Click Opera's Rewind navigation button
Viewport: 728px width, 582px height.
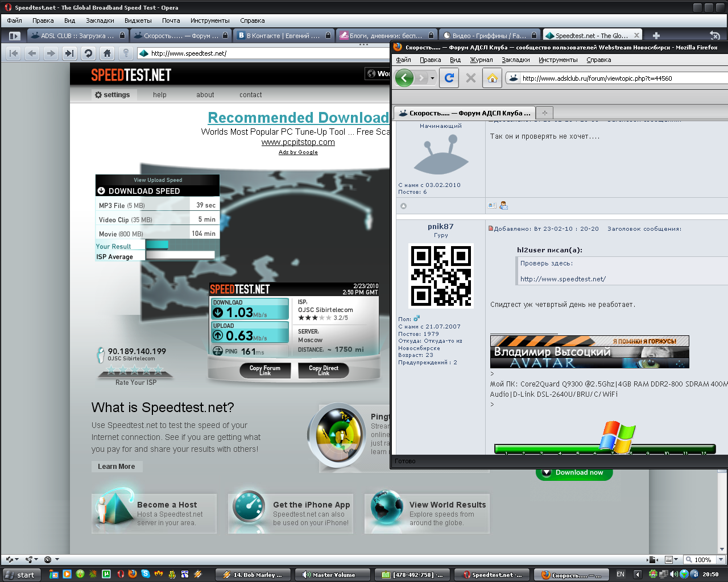[x=14, y=53]
